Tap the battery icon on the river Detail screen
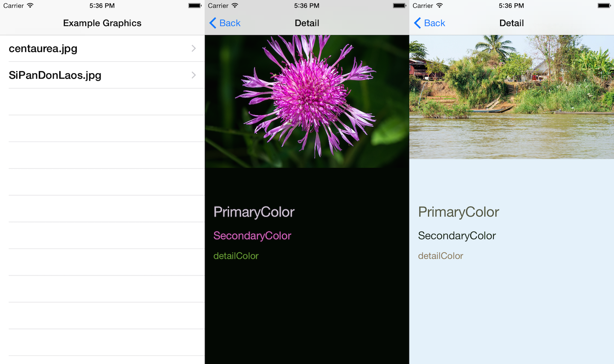 (x=604, y=6)
